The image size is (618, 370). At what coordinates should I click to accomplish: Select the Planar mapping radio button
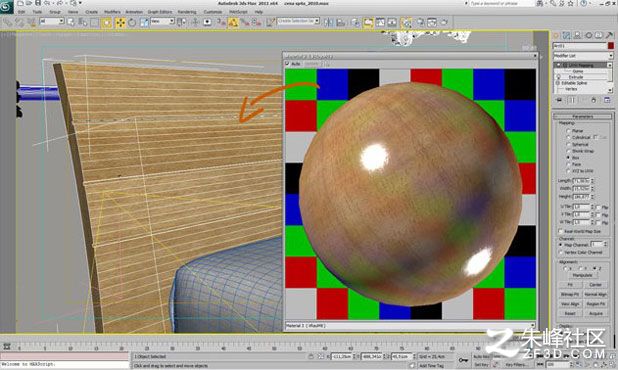(568, 130)
